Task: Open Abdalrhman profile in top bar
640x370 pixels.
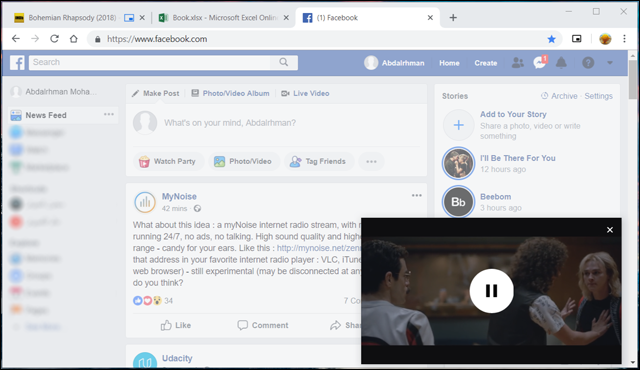Action: point(394,63)
